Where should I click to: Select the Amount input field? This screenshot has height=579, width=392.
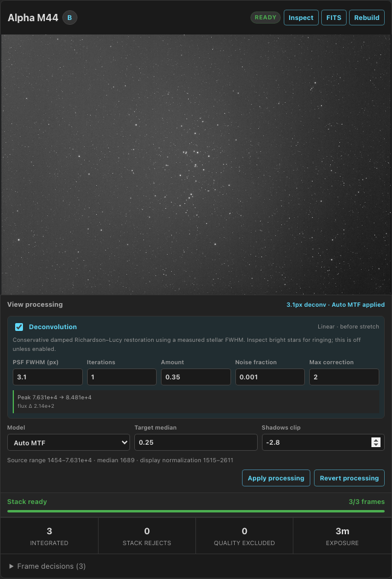pos(195,377)
